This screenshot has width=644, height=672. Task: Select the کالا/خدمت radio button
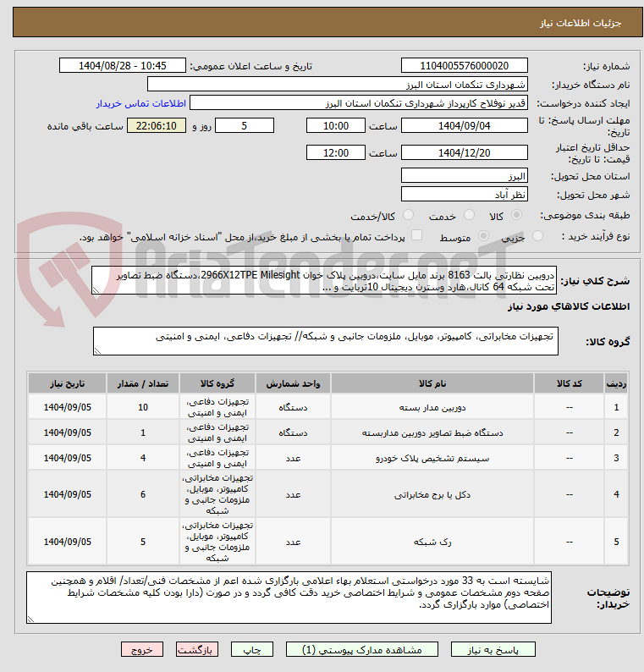[409, 215]
